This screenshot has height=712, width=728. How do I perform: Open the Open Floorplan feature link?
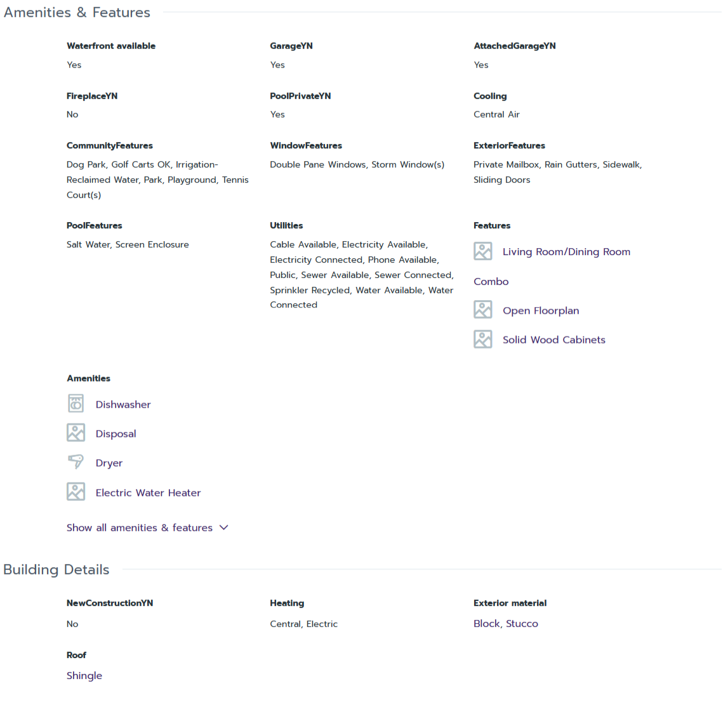pos(541,311)
